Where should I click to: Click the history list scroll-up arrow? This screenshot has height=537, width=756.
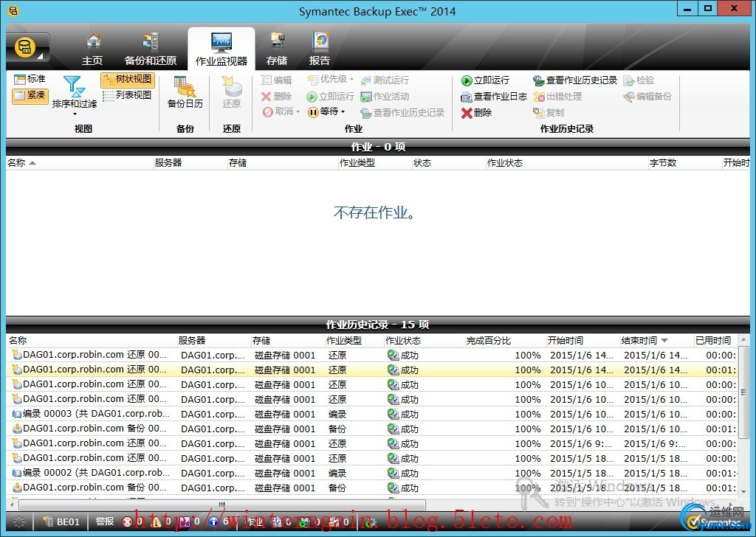(743, 340)
